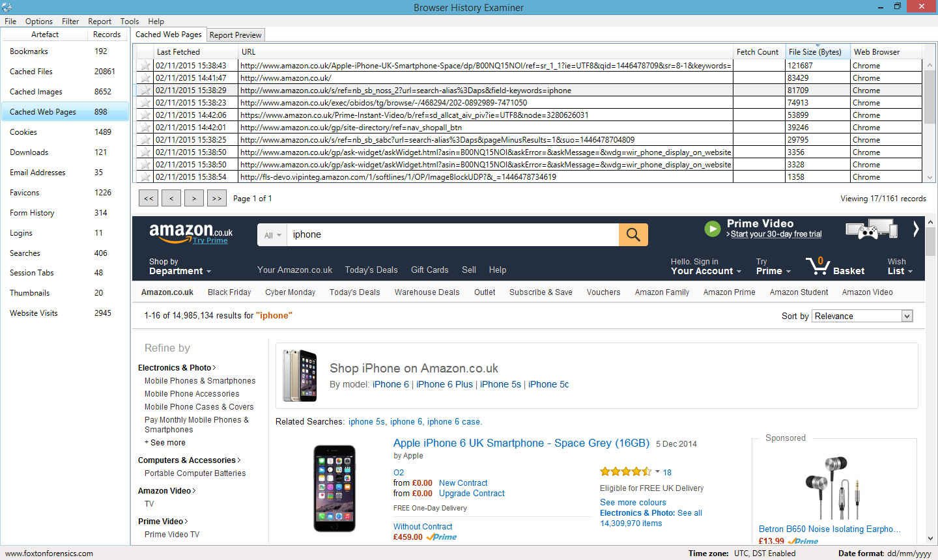Switch to the Report Preview tab

pos(235,35)
